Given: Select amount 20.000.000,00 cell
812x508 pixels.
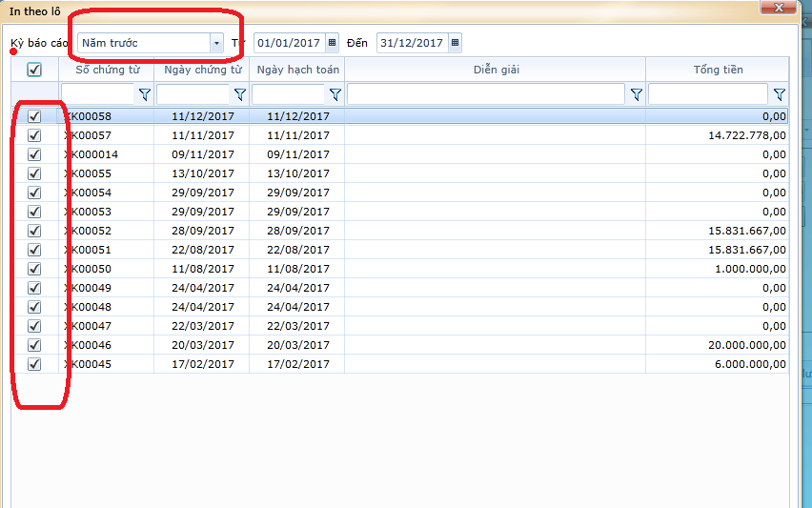Looking at the screenshot, I should pyautogui.click(x=718, y=345).
